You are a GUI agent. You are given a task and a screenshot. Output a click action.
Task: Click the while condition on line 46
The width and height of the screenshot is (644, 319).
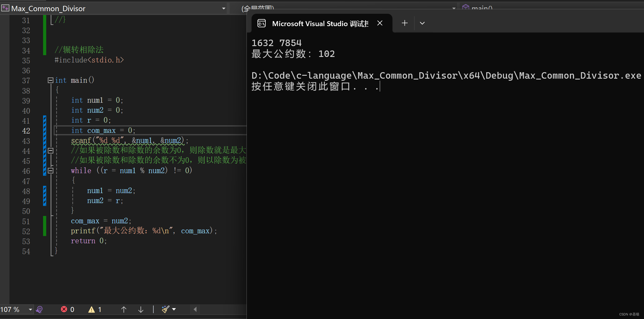point(131,171)
